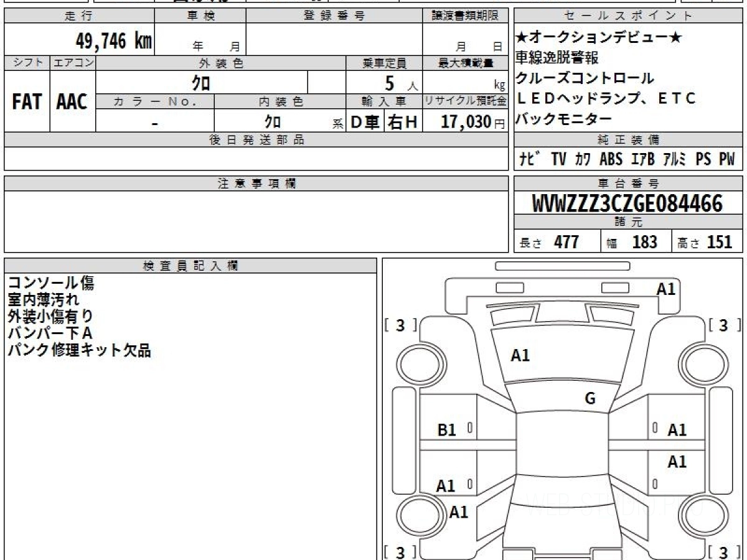This screenshot has height=560, width=747.
Task: Select the 右H steering value
Action: coord(403,122)
